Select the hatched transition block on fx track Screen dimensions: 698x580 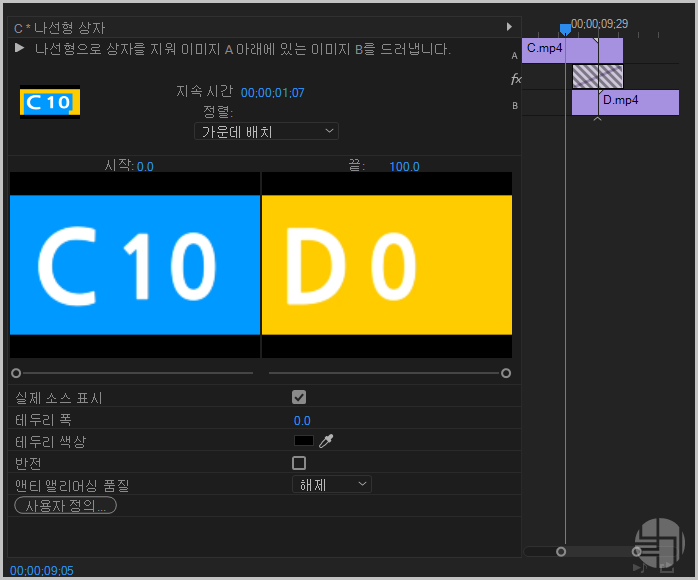click(x=597, y=77)
